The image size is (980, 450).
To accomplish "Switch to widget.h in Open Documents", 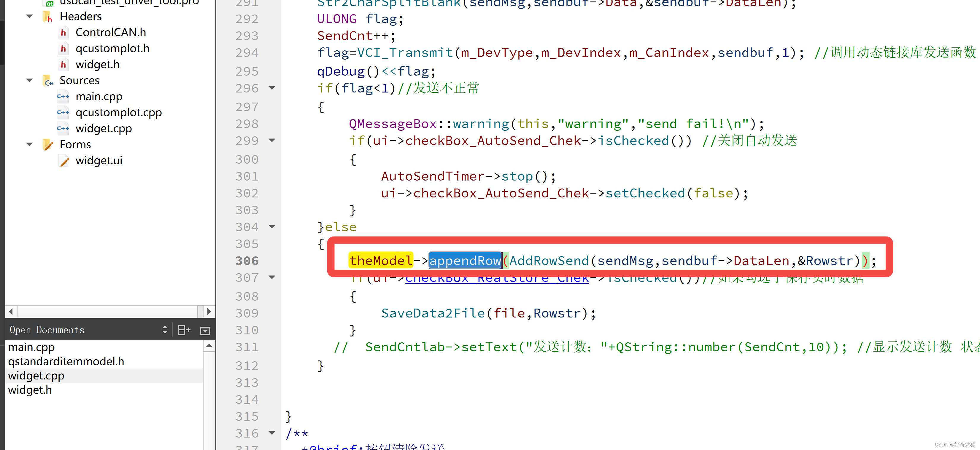I will 30,390.
